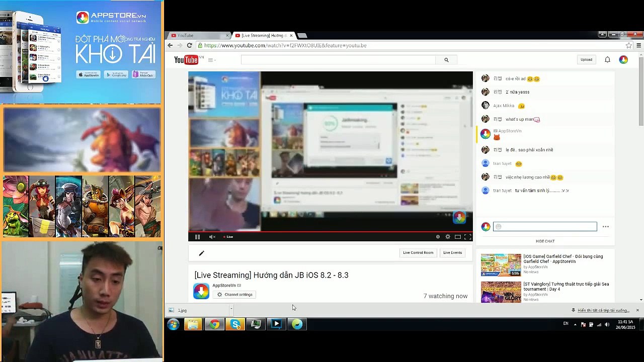Viewport: 644px width, 362px height.
Task: Click the Upload button
Action: point(586,59)
